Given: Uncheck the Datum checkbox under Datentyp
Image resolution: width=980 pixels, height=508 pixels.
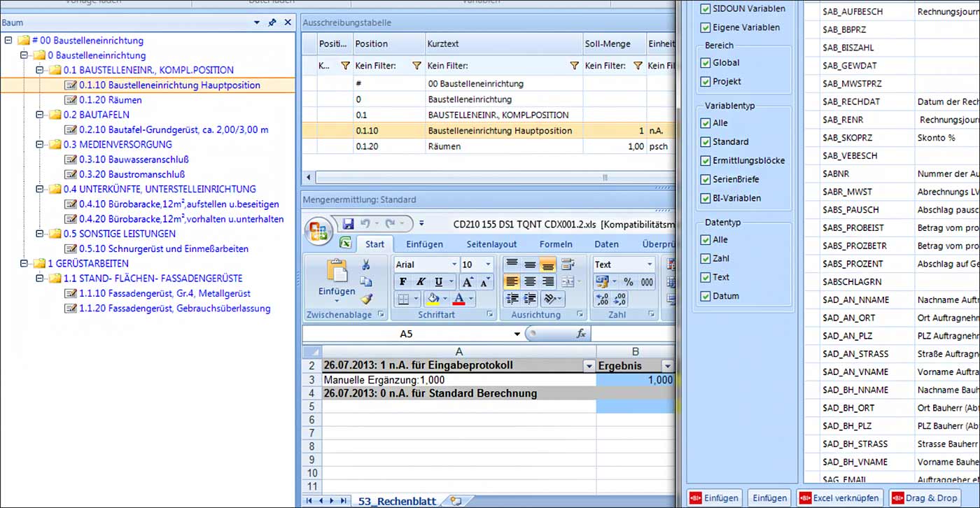Looking at the screenshot, I should [706, 296].
